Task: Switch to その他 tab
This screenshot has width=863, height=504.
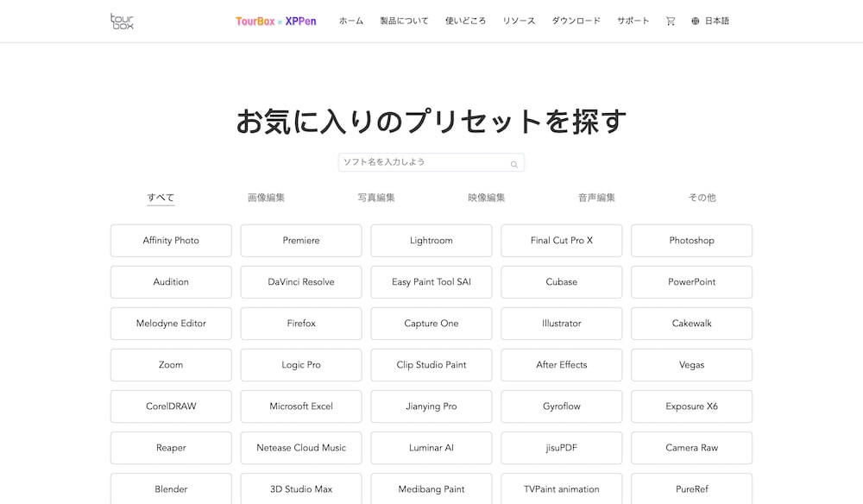Action: click(702, 198)
